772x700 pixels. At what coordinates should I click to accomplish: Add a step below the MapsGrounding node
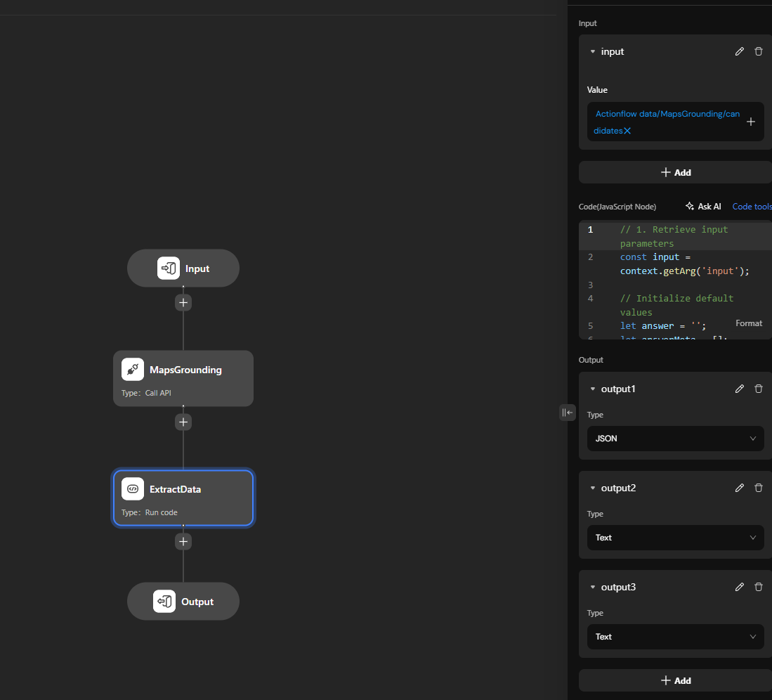[183, 422]
